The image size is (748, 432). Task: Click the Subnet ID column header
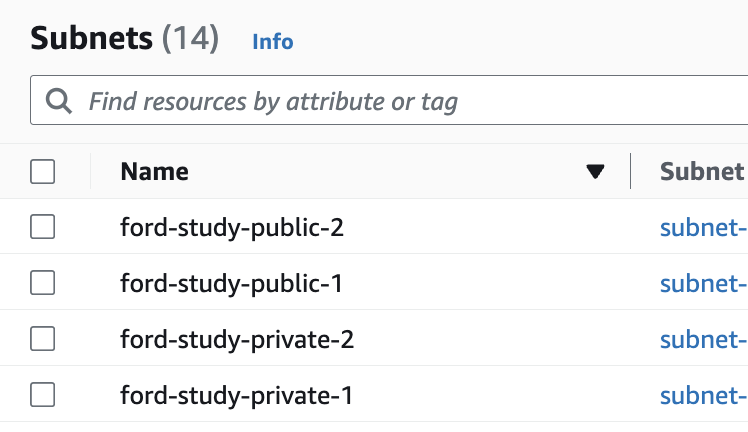pyautogui.click(x=704, y=171)
